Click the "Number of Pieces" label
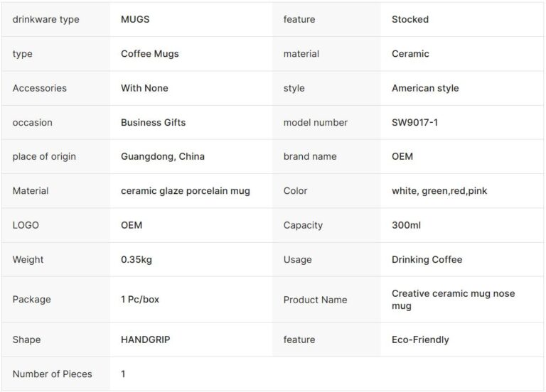Screen dimensions: 546x392 [52, 374]
